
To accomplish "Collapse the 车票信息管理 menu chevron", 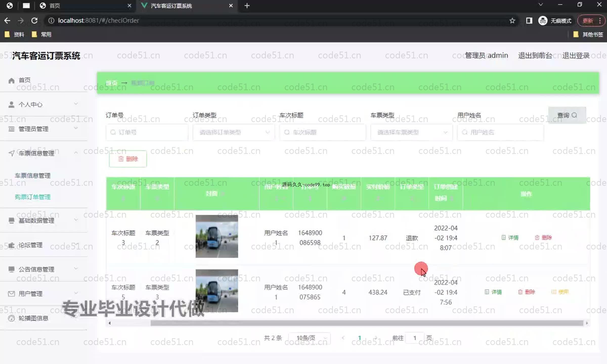I will (x=76, y=153).
